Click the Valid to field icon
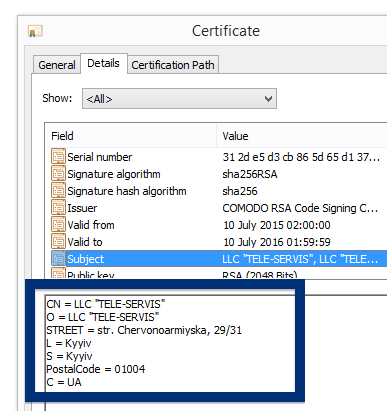 [x=58, y=242]
